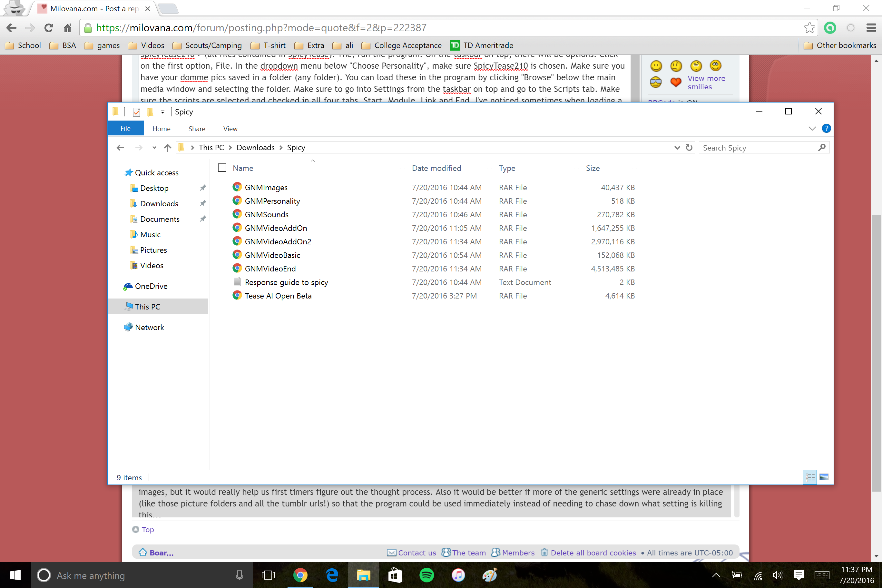882x588 pixels.
Task: Select Documents in the navigation pane
Action: click(x=160, y=219)
